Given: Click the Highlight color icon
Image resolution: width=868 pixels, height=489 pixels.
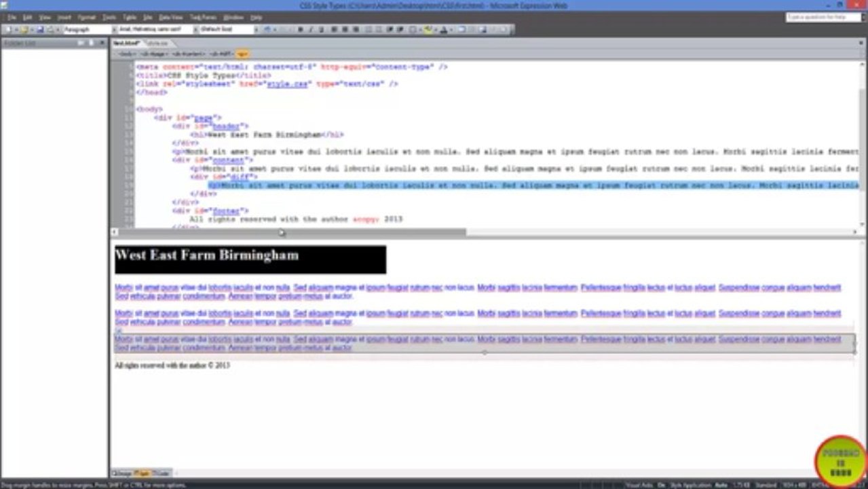Looking at the screenshot, I should pos(428,30).
